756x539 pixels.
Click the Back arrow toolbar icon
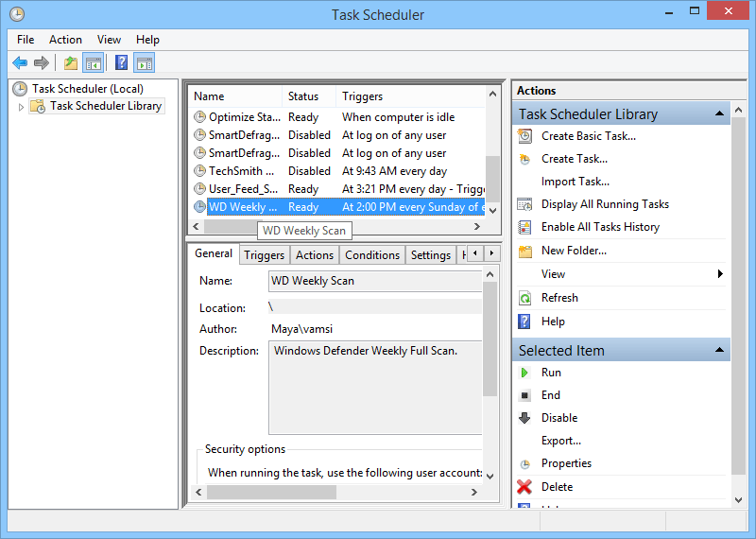click(x=20, y=62)
